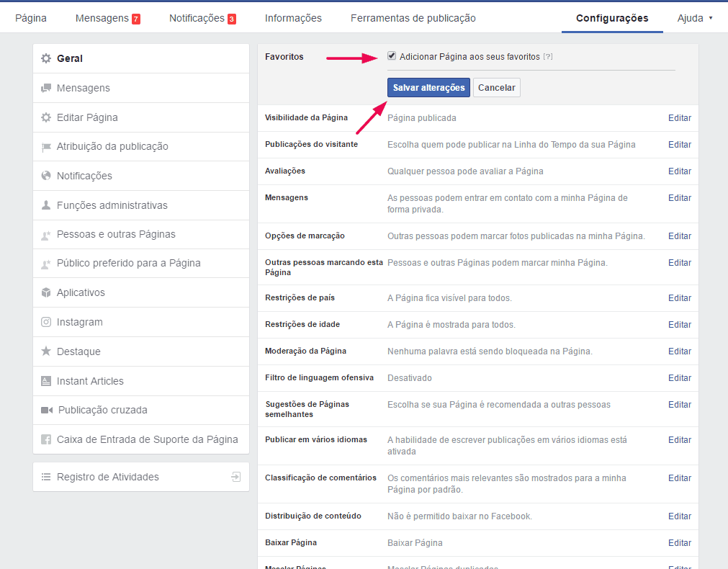Click the globe icon beside Notificações in sidebar
This screenshot has height=569, width=728.
[46, 176]
